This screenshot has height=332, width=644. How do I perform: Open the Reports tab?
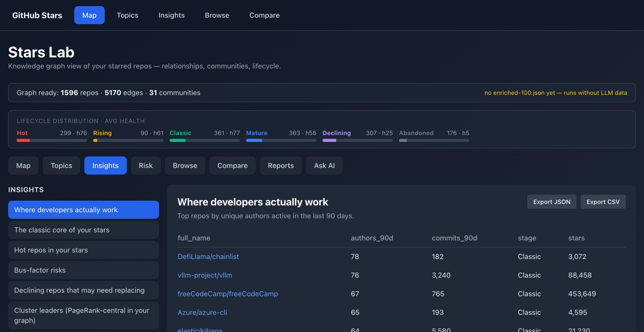point(281,165)
